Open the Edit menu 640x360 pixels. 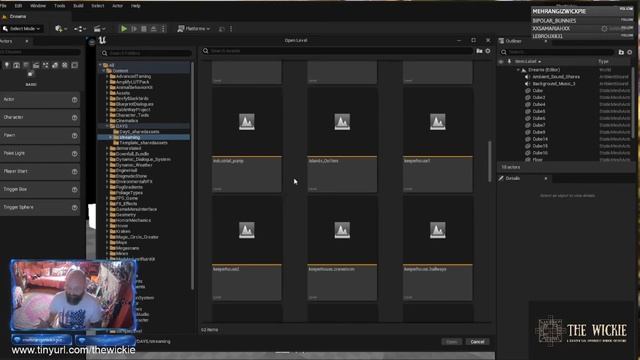(x=18, y=6)
